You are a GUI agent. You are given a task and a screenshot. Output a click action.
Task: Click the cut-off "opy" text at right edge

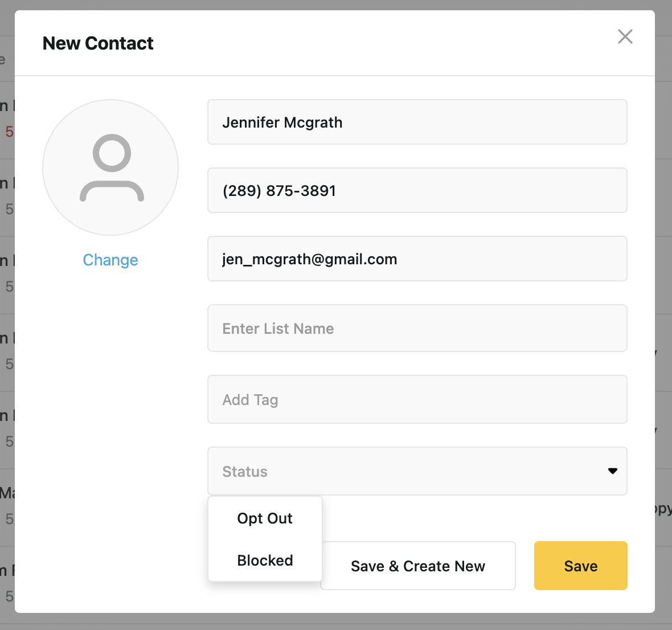point(663,509)
